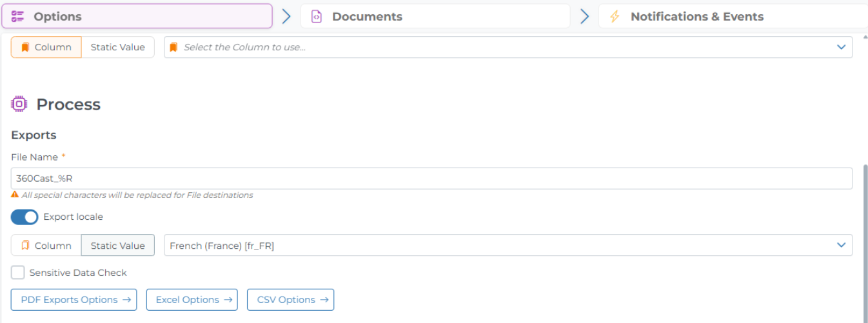Image resolution: width=868 pixels, height=323 pixels.
Task: Click chevron arrow before Notifications & Events
Action: coord(584,17)
